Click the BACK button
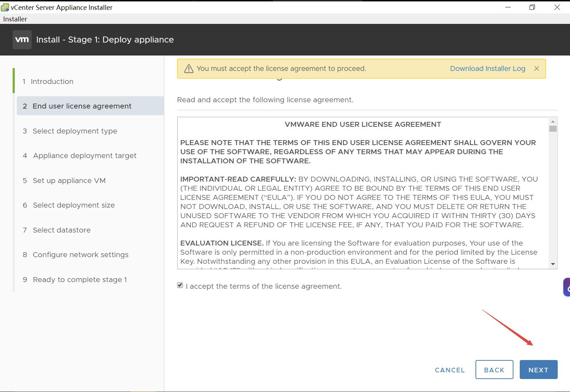The image size is (570, 392). point(494,370)
